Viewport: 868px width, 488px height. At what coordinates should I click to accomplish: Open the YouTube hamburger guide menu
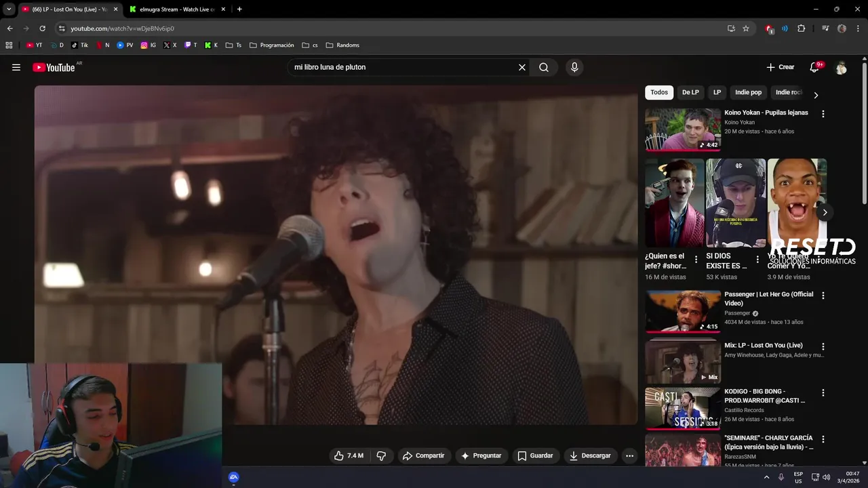tap(16, 67)
